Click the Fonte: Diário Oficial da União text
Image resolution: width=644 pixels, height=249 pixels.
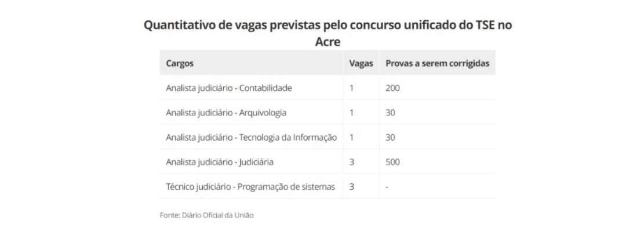point(206,215)
